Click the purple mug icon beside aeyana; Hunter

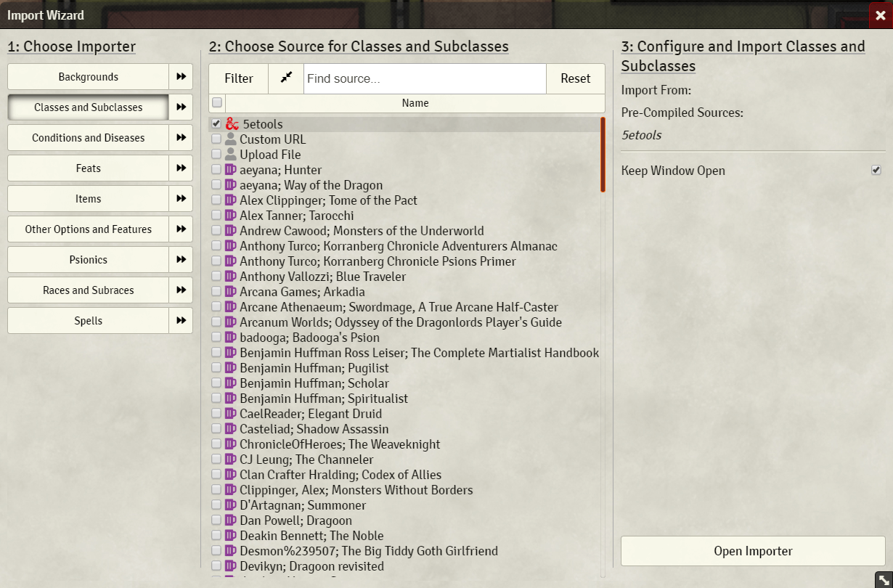[231, 170]
